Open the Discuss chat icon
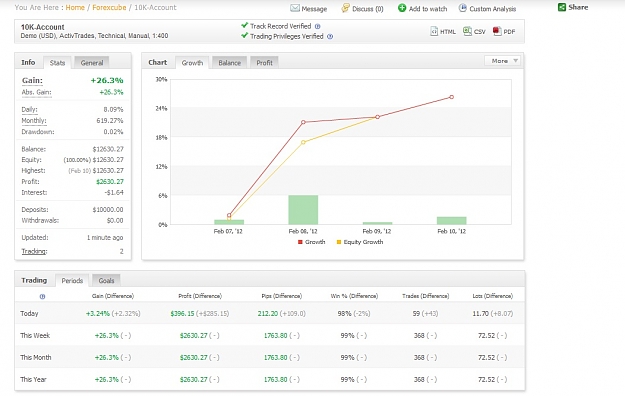 [x=345, y=8]
